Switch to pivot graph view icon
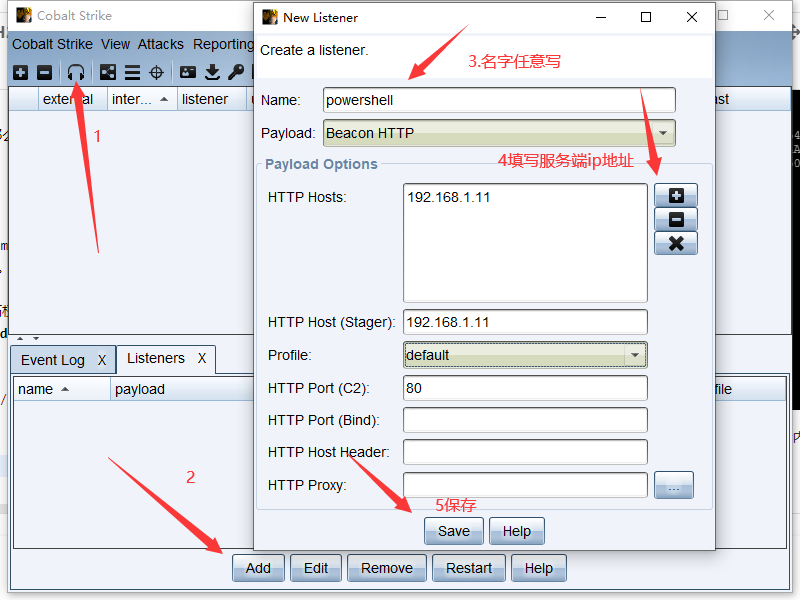The image size is (800, 600). (108, 72)
